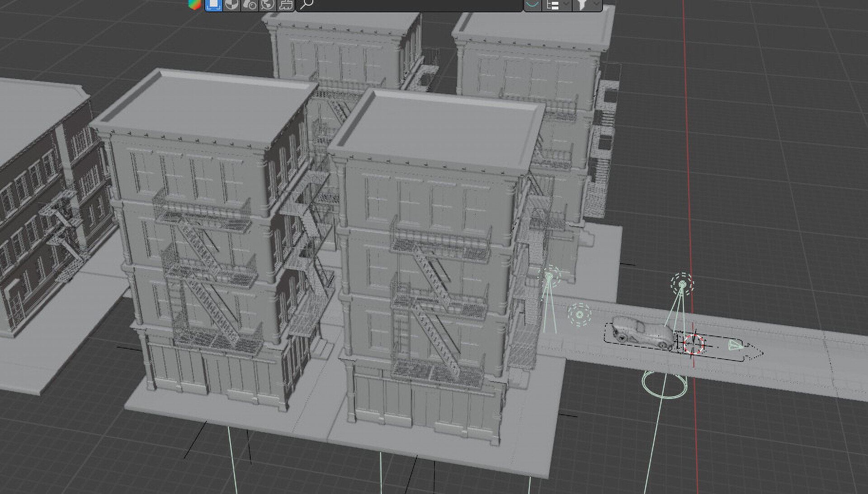Select the teal cone object ahead of car
Viewport: 868px width, 494px height.
736,346
